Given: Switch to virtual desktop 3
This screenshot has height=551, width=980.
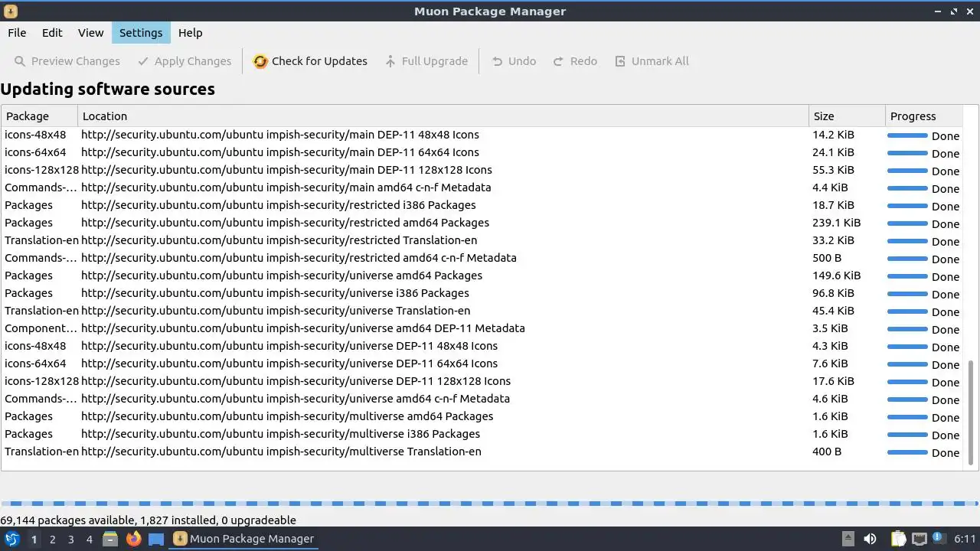Looking at the screenshot, I should tap(70, 540).
